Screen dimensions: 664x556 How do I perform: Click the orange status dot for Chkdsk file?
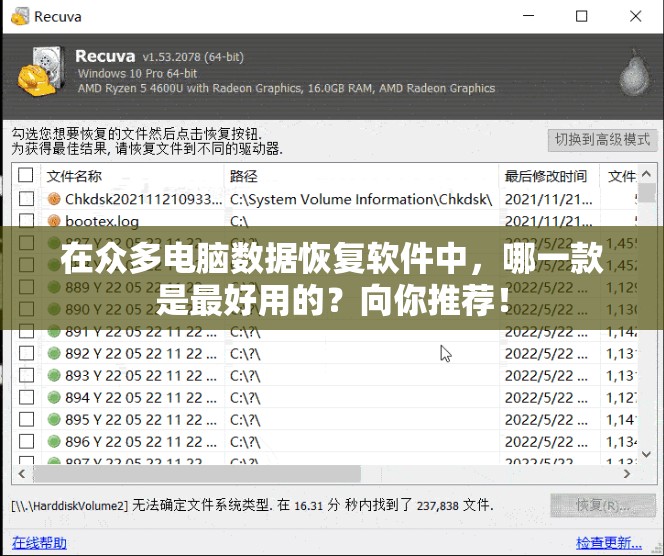click(54, 199)
